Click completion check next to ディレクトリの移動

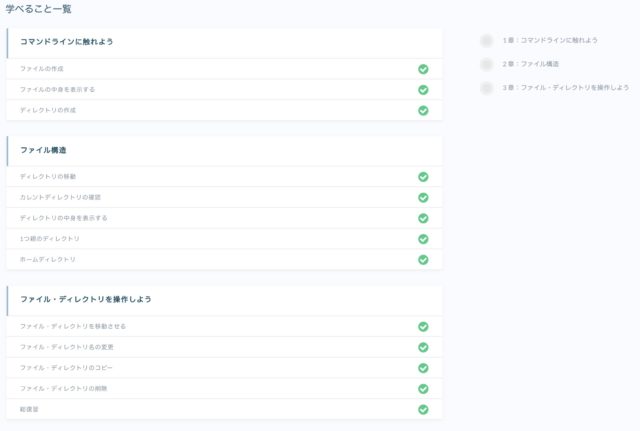click(x=423, y=177)
